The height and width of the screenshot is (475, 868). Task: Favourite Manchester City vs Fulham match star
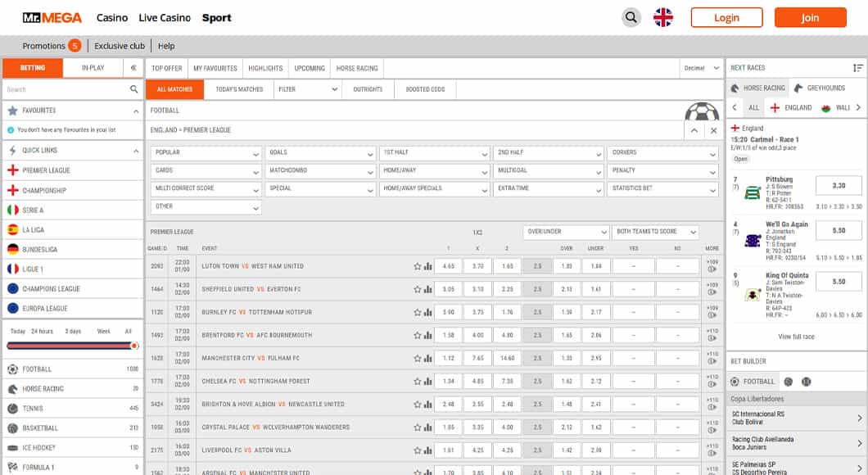click(418, 358)
